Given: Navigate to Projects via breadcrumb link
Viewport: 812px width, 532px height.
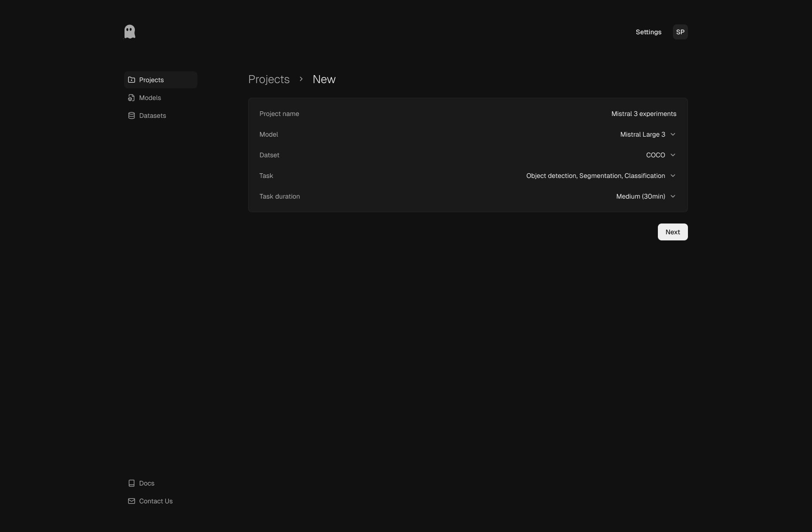Looking at the screenshot, I should click(x=268, y=79).
